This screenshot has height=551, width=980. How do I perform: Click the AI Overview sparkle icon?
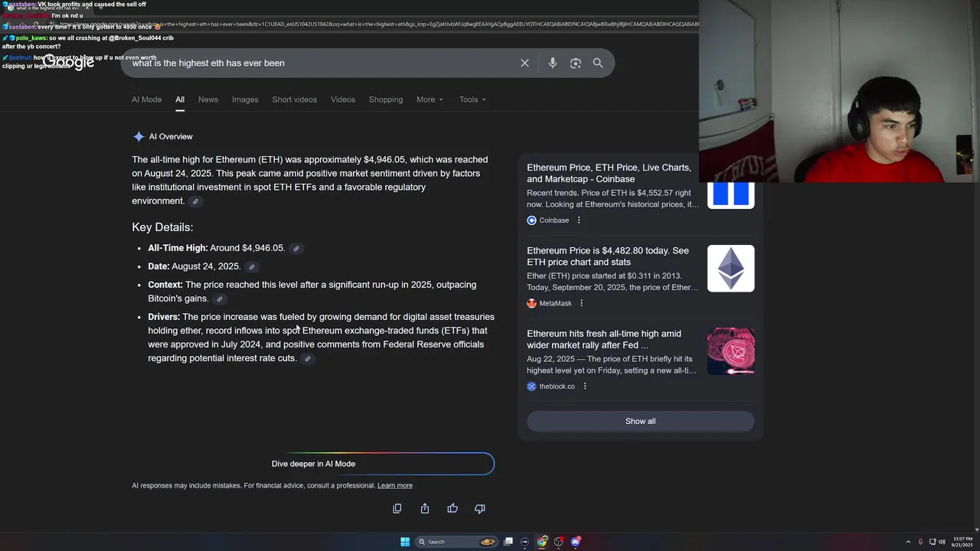click(139, 136)
